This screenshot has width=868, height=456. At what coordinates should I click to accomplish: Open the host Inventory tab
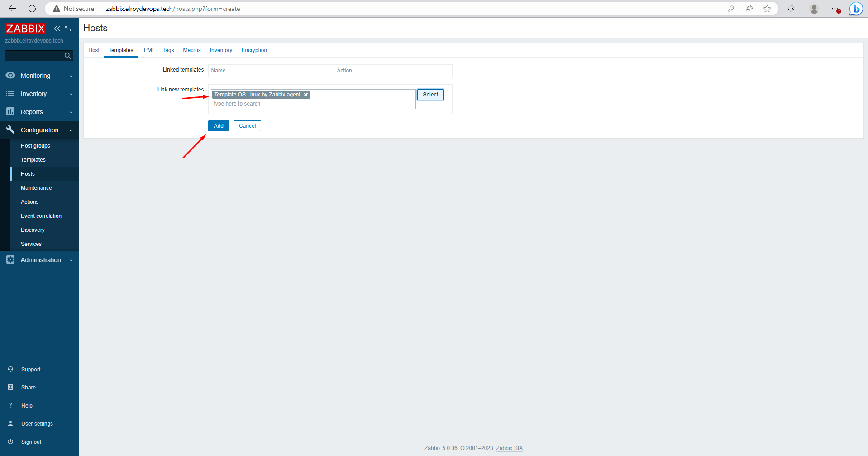click(221, 50)
